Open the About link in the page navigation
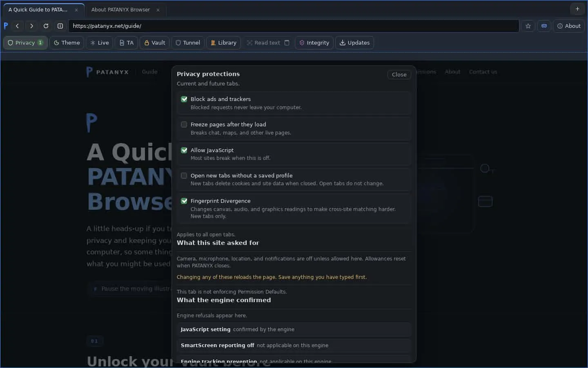This screenshot has height=368, width=588. [452, 72]
